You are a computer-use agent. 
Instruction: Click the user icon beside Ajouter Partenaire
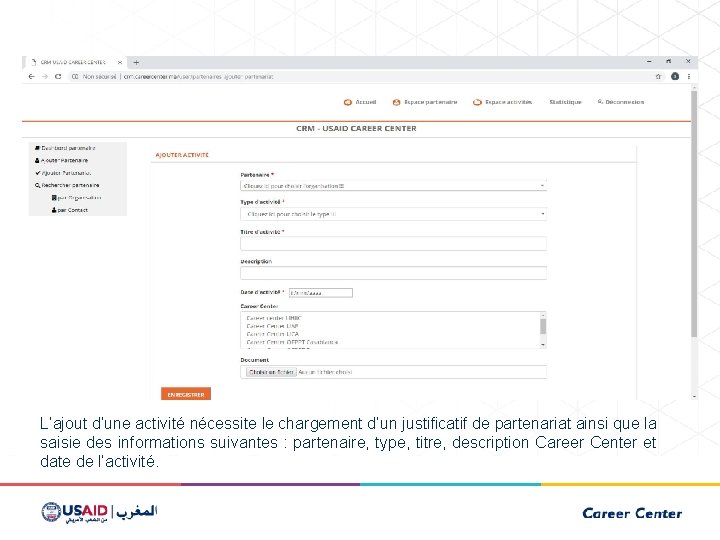coord(37,161)
